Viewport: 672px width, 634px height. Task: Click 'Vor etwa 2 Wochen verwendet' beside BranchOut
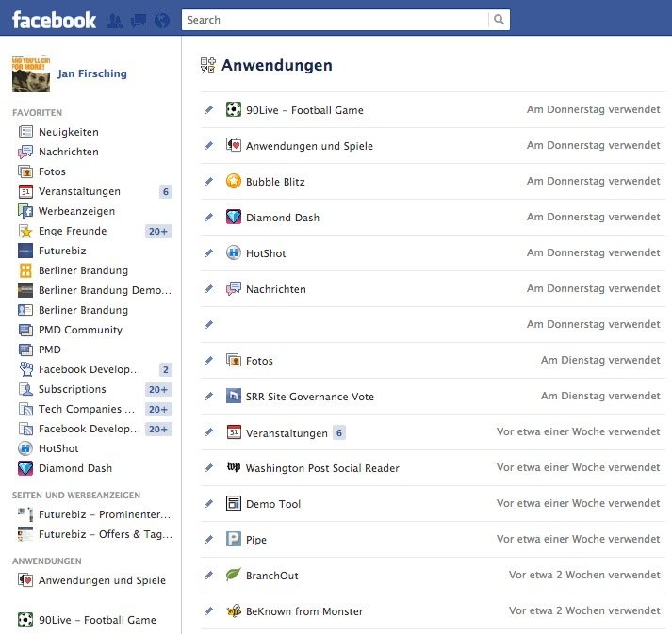[x=584, y=575]
